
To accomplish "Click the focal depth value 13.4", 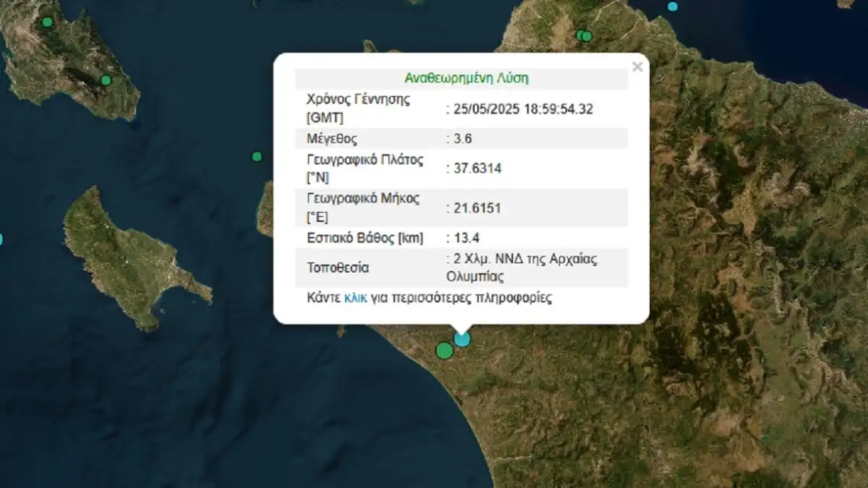I will (467, 238).
